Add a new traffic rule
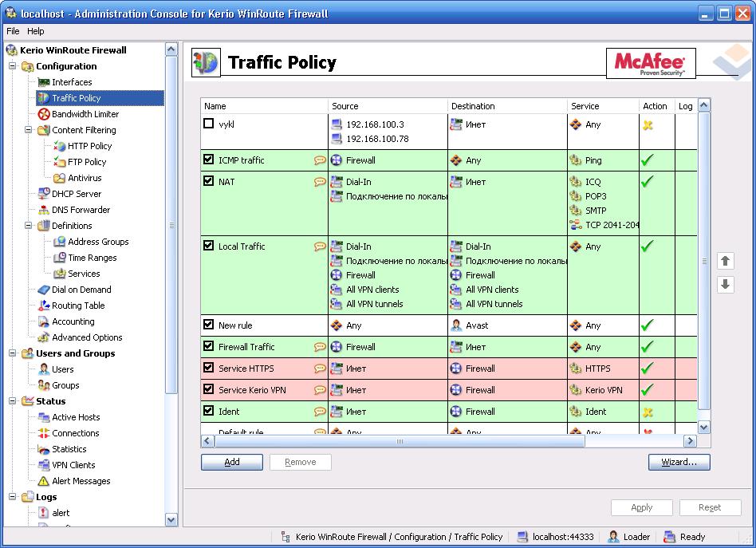Image resolution: width=756 pixels, height=548 pixels. [232, 462]
